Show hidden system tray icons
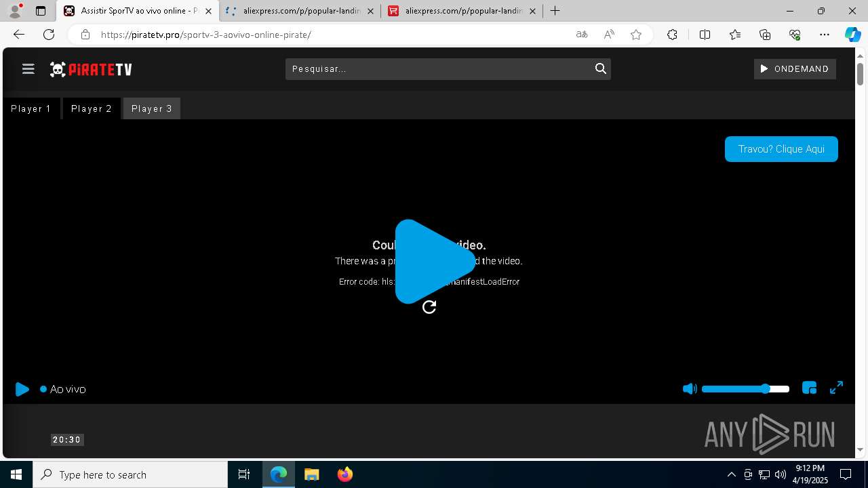 [731, 474]
